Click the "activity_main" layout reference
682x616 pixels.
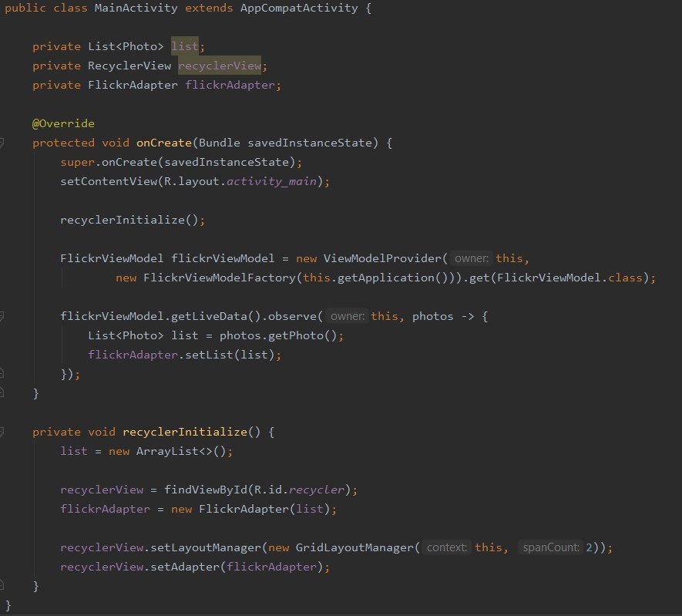(271, 181)
